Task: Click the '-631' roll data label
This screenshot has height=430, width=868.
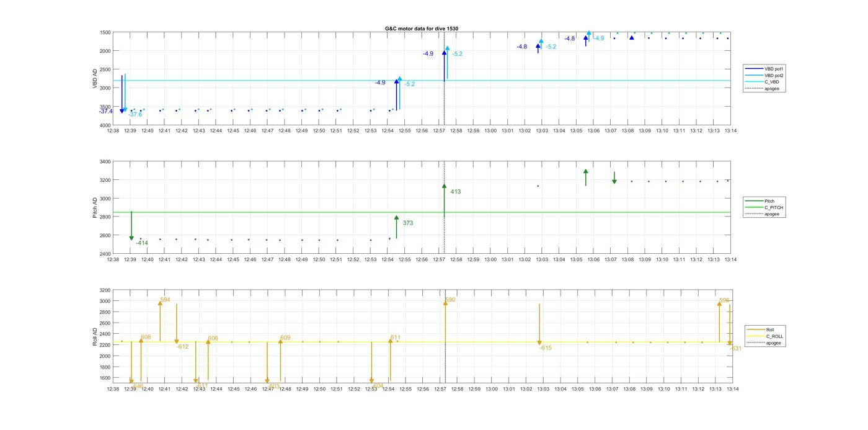Action: coord(735,349)
